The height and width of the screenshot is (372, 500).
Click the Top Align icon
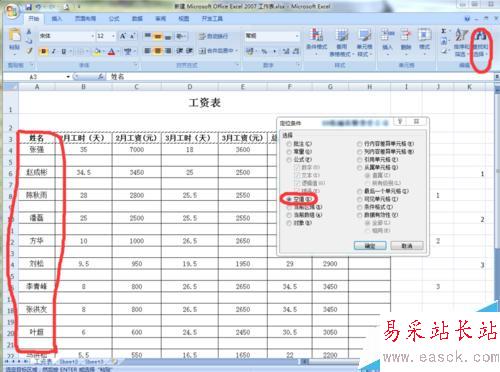[x=147, y=36]
